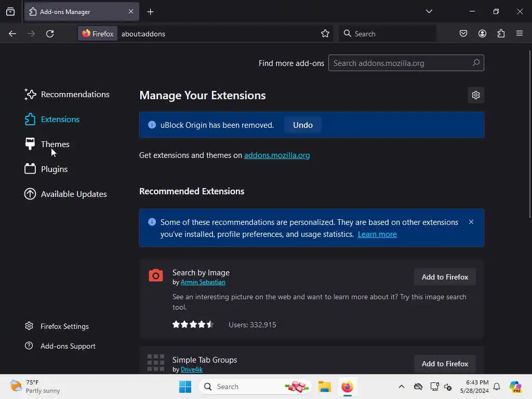Open the weather widget showing 75°F
532x399 pixels.
tap(35, 387)
